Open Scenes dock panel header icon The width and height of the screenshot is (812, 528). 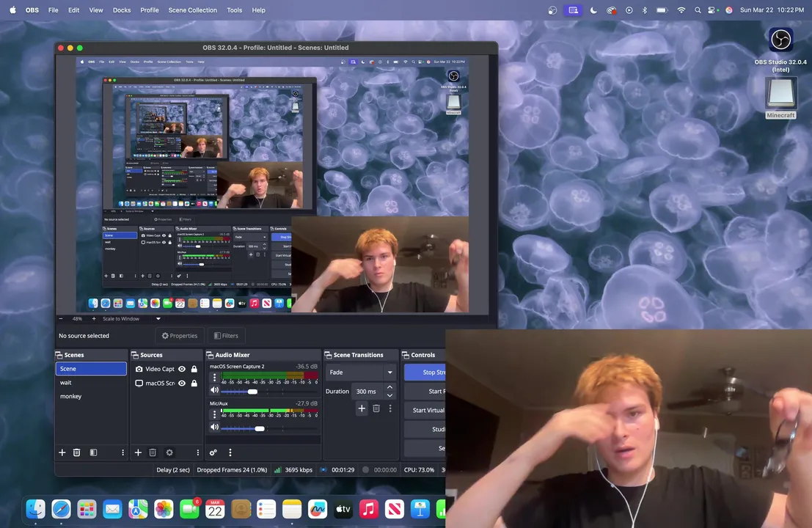[59, 355]
